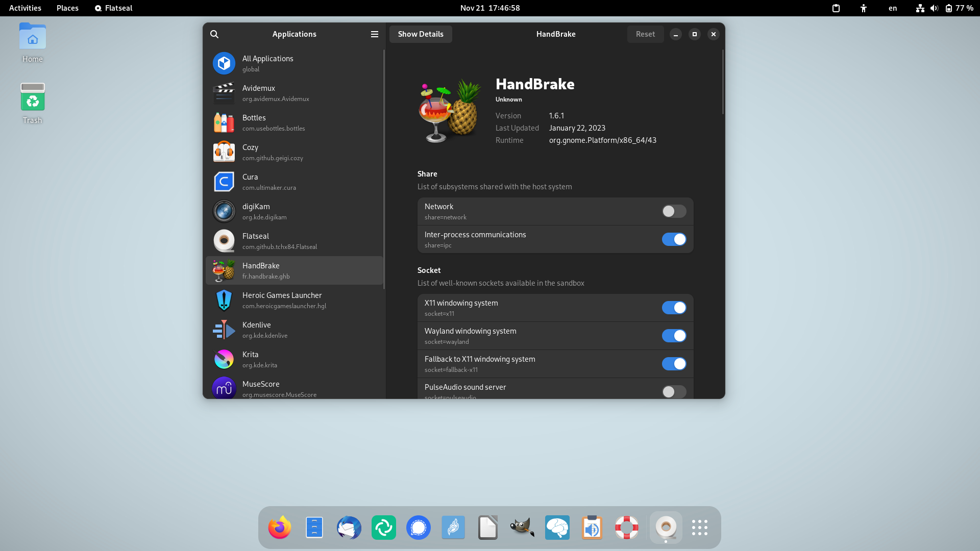Click the large HandBrake cocktail logo
Viewport: 980px width, 551px height.
450,111
